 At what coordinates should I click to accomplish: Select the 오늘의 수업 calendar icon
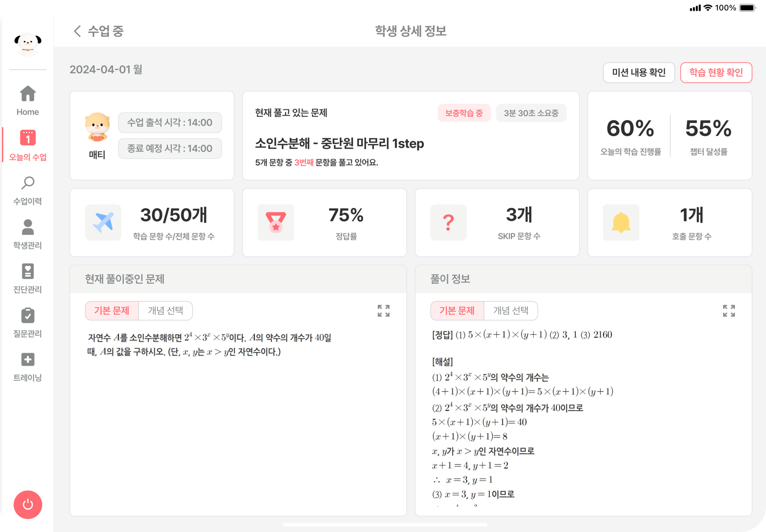tap(28, 138)
